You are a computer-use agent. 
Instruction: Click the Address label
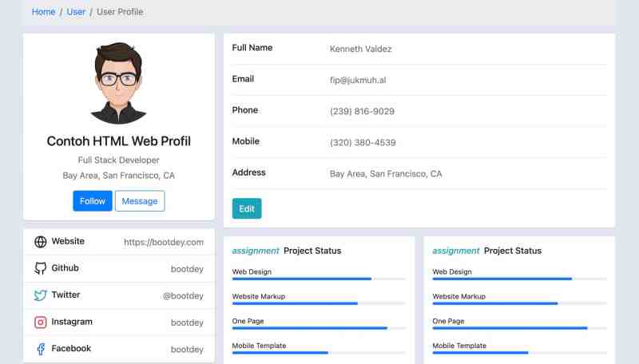(249, 172)
